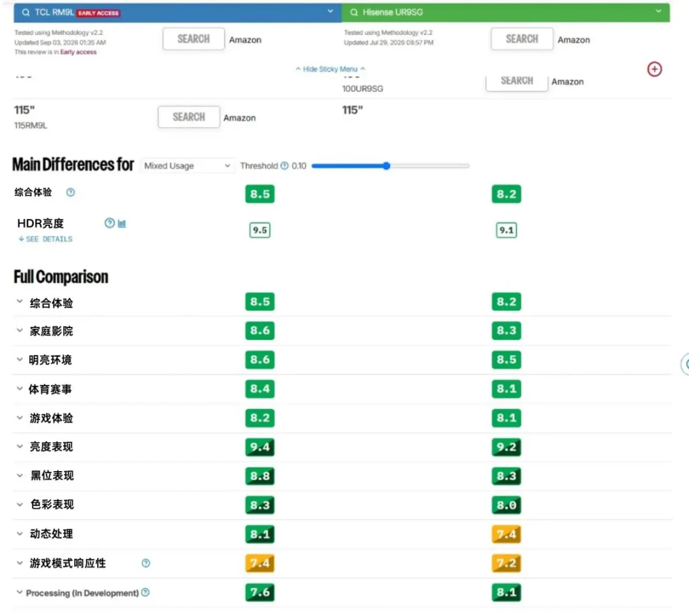Expand the 家庭影院 row
Image resolution: width=689 pixels, height=616 pixels.
[x=19, y=331]
